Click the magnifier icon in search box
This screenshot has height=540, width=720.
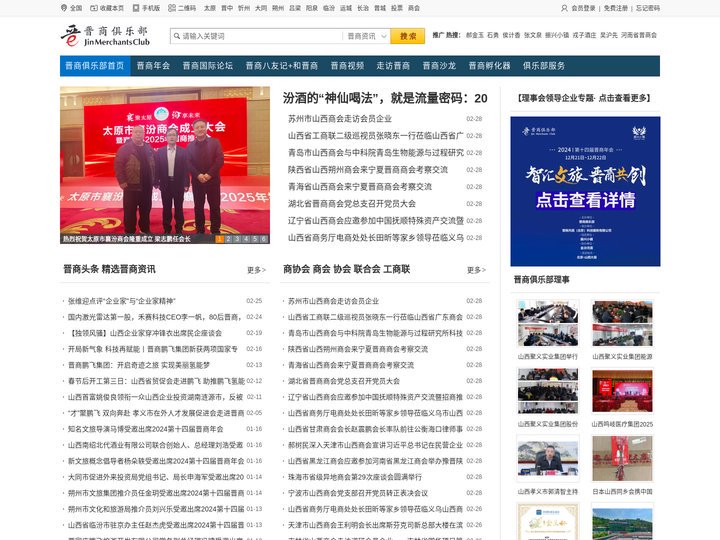point(177,36)
